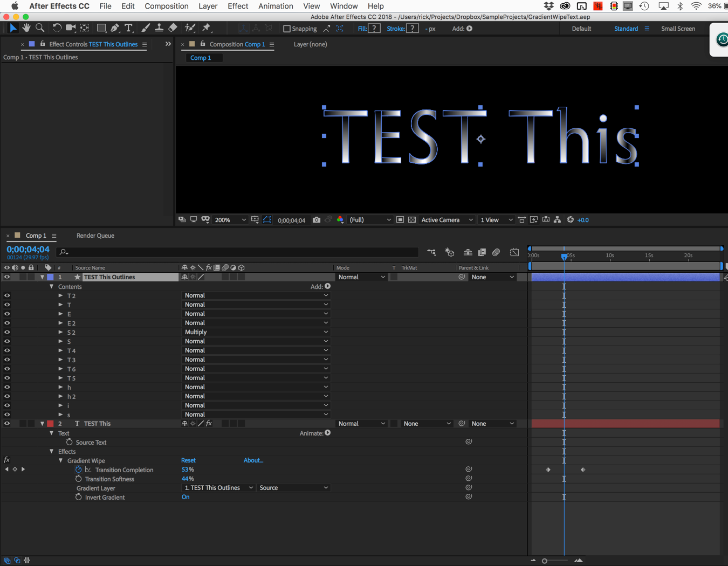Select the Pen tool
The image size is (728, 566).
pos(115,28)
